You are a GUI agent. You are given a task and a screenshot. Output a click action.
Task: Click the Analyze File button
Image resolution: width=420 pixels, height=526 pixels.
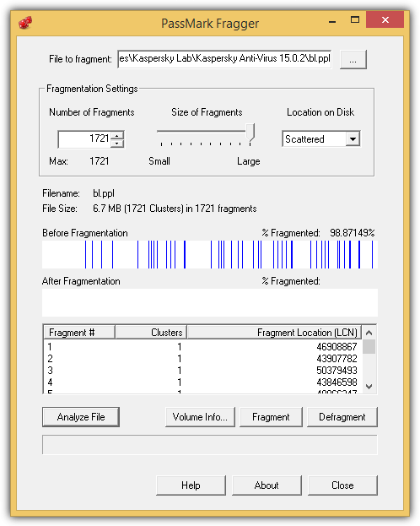81,417
